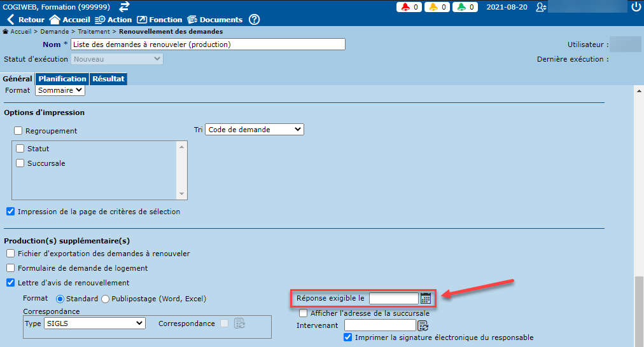Click the yellow alert bell indicator

point(437,7)
